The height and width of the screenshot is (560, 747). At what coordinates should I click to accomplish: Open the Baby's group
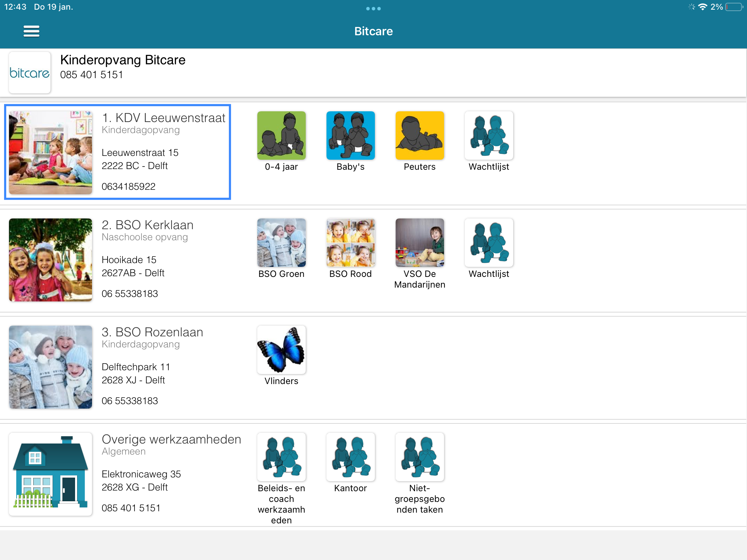click(350, 136)
